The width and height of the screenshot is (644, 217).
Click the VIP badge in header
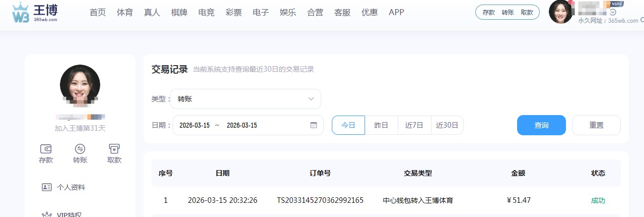click(617, 4)
